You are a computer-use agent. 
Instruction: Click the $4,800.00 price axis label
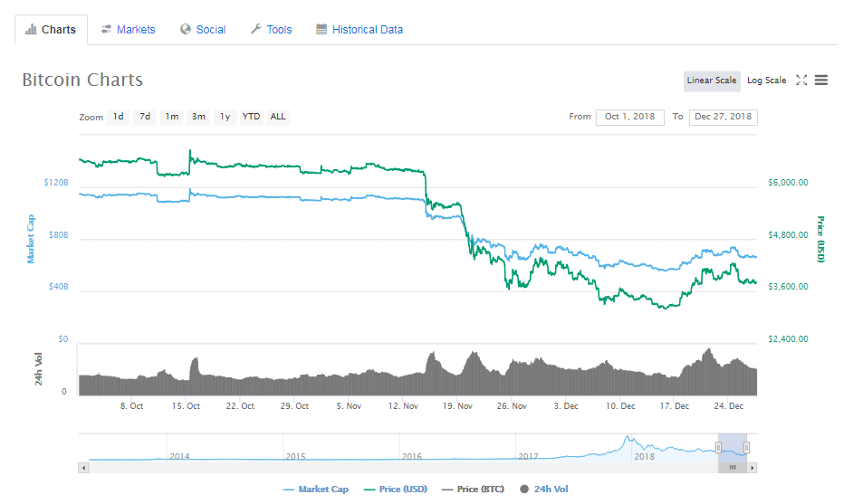[x=788, y=235]
